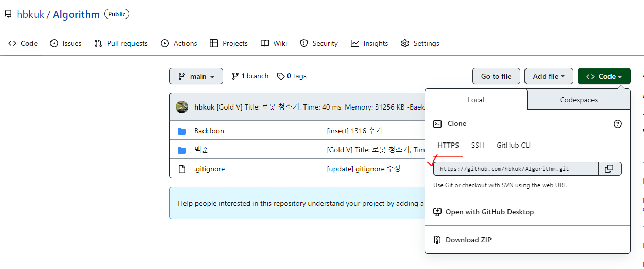Click the Go to file button
Image resolution: width=644 pixels, height=269 pixels.
tap(496, 76)
